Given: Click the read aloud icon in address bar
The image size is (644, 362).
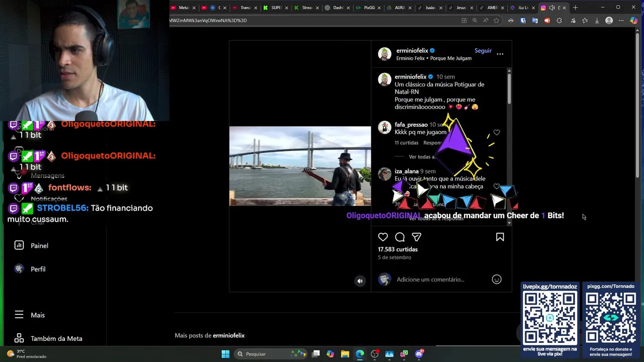Looking at the screenshot, I should (486, 21).
